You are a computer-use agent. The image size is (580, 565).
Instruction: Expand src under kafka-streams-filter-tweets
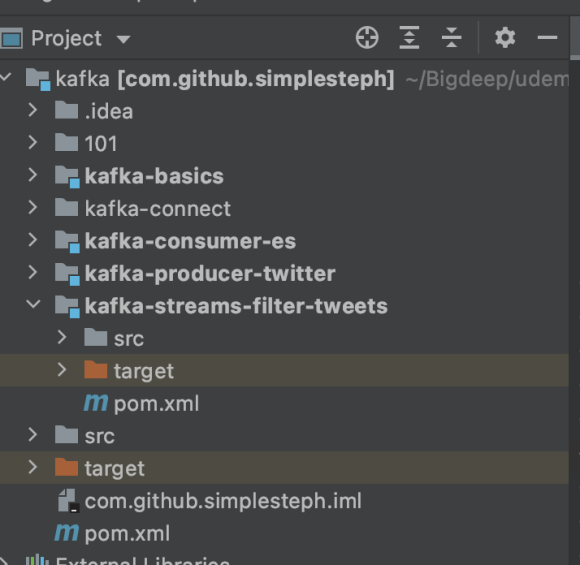click(62, 337)
